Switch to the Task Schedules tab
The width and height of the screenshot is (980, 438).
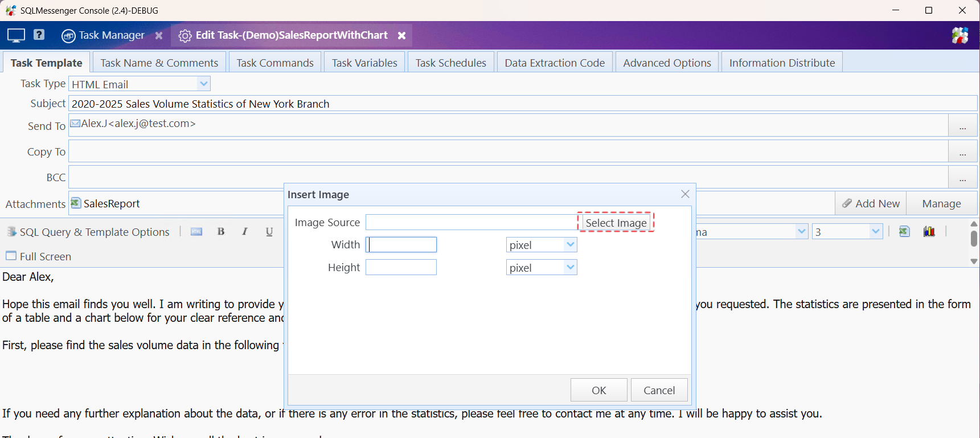(x=450, y=63)
